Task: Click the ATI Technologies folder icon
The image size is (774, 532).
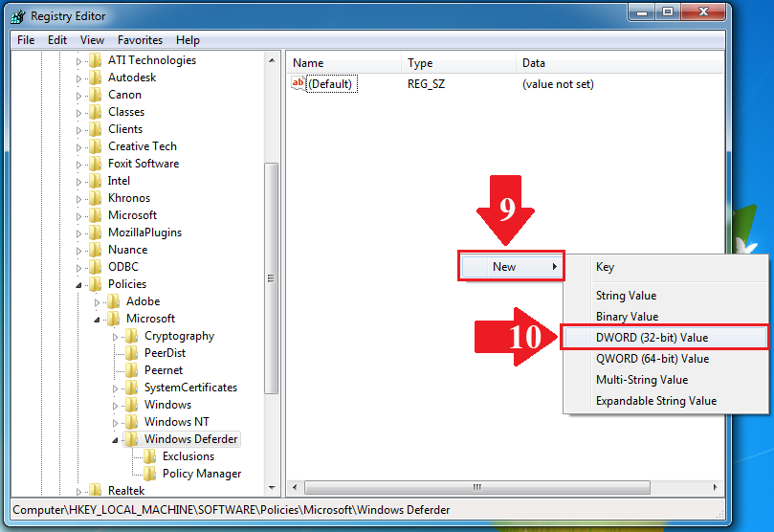Action: (96, 60)
